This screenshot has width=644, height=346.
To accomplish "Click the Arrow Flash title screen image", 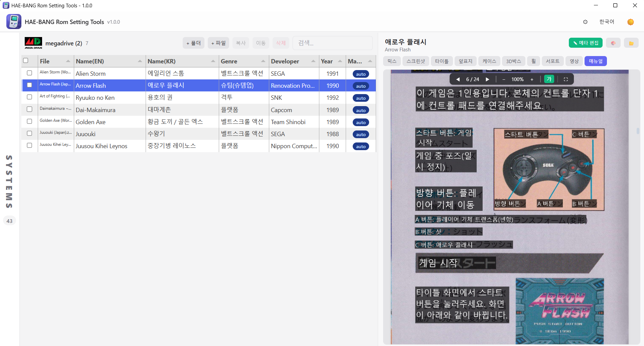I will [559, 311].
